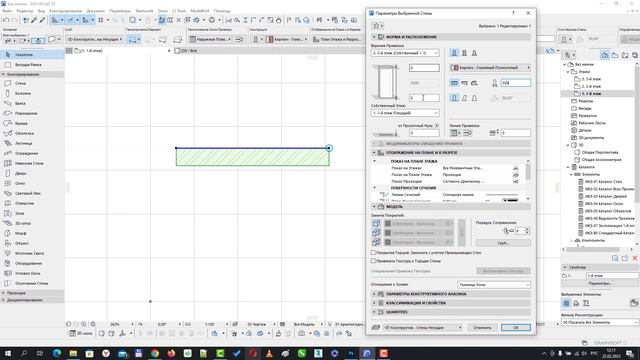Select the straight wall geometry method
640x360 pixels.
(x=454, y=83)
